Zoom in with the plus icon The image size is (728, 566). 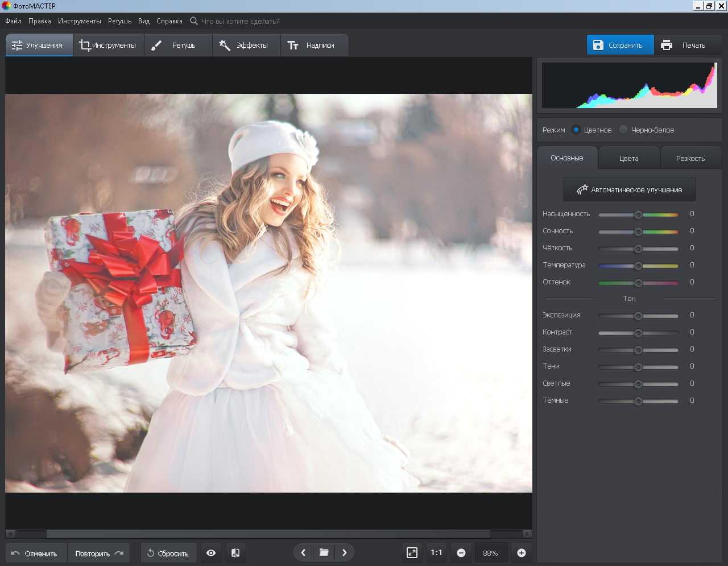[521, 553]
